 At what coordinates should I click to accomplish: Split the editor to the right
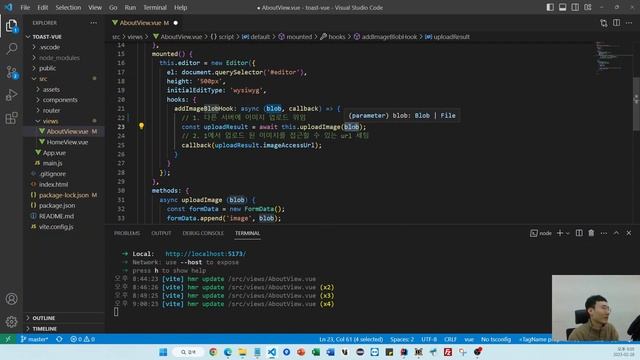[616, 23]
